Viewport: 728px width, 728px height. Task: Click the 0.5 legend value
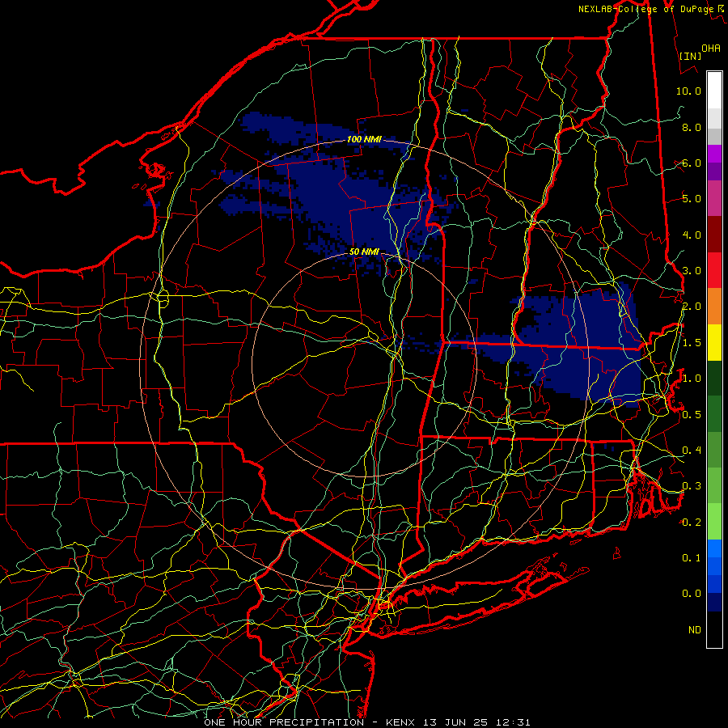pyautogui.click(x=692, y=415)
